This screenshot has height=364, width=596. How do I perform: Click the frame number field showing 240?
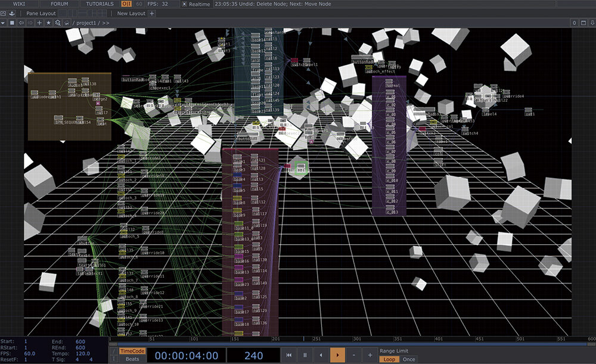[253, 356]
